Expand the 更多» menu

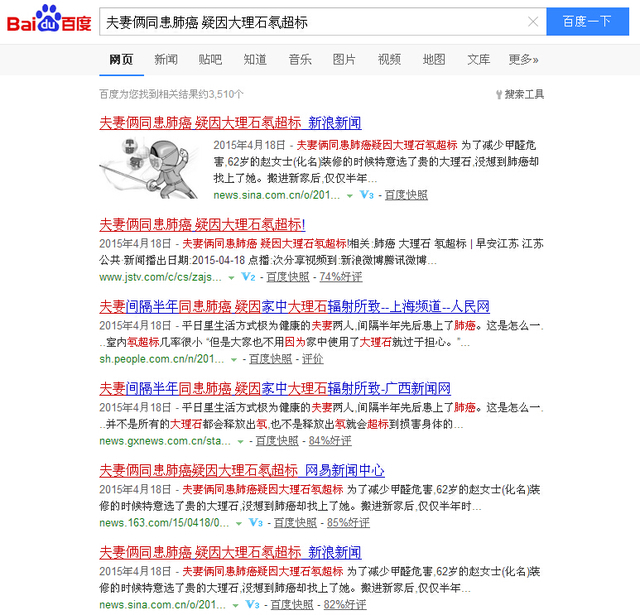click(x=523, y=60)
